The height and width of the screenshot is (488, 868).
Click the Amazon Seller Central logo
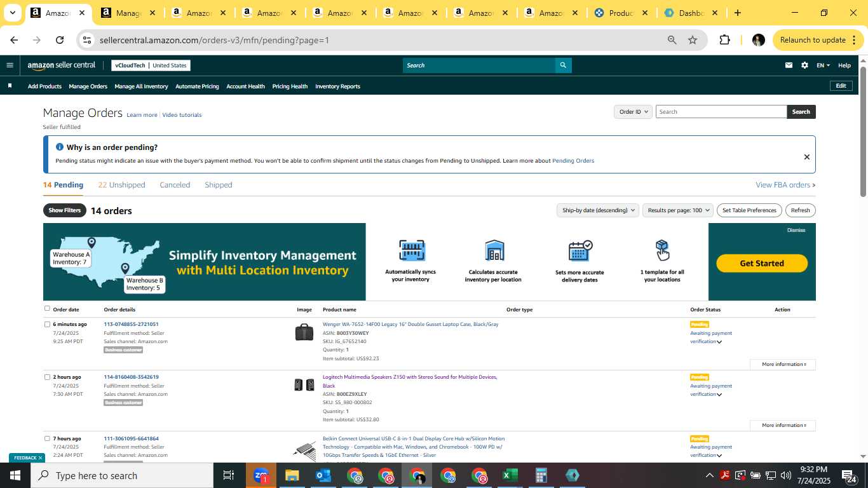61,65
